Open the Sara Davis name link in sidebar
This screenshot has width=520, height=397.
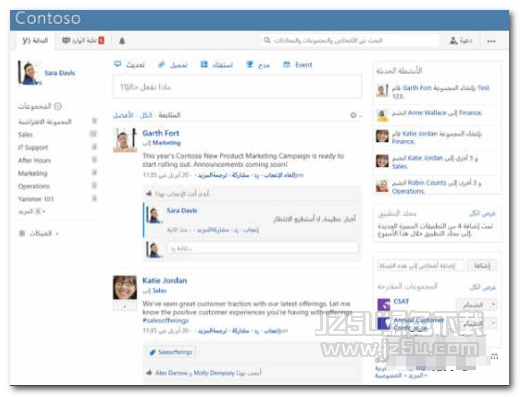(60, 73)
